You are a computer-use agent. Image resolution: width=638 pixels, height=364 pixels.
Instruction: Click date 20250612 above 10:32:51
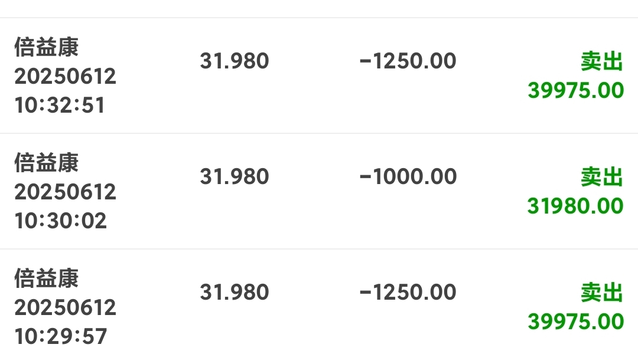point(65,76)
